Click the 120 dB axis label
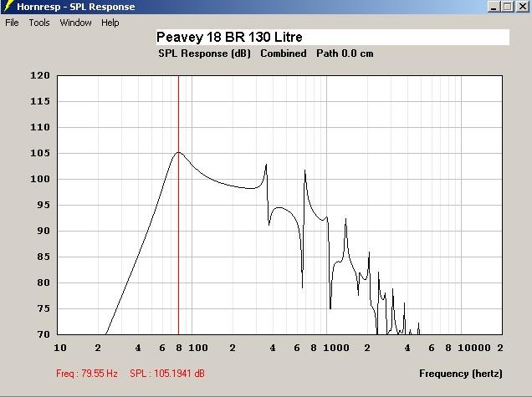The width and height of the screenshot is (532, 397). [x=40, y=75]
